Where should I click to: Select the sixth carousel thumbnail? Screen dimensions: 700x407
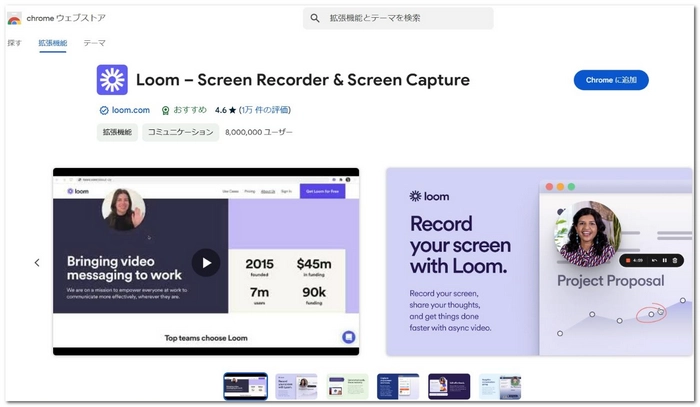(500, 386)
